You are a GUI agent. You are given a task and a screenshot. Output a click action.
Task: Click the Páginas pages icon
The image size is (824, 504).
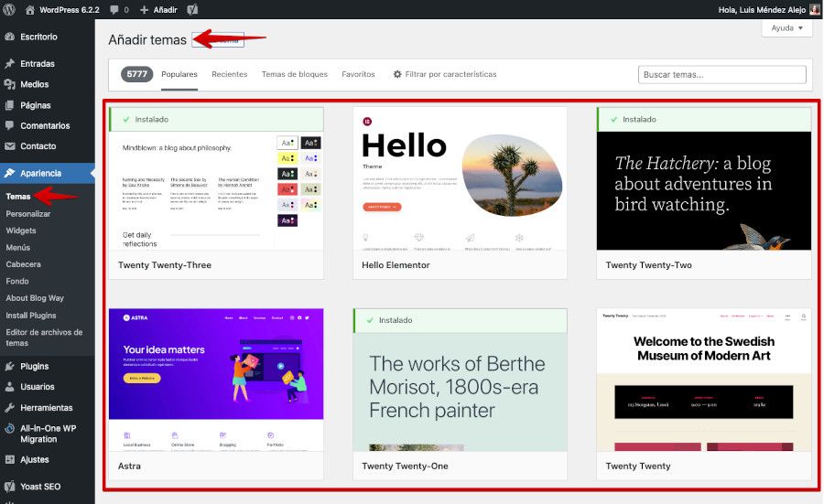(9, 105)
